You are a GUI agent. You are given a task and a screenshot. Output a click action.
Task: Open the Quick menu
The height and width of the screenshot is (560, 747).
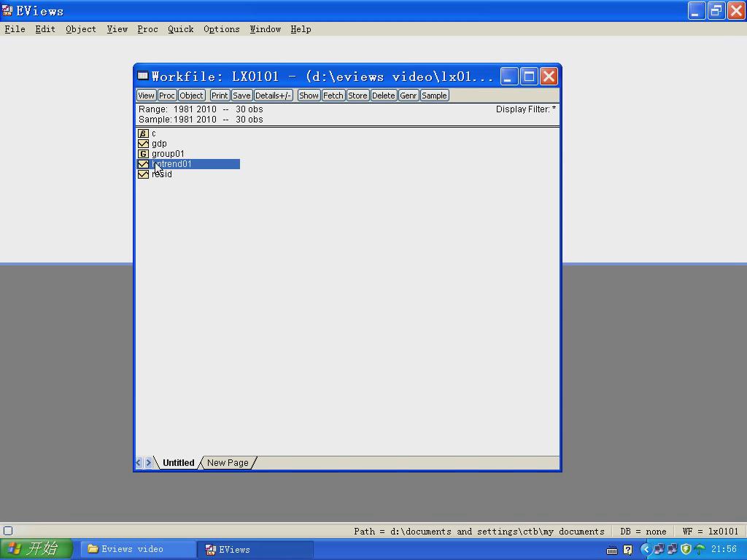[181, 29]
